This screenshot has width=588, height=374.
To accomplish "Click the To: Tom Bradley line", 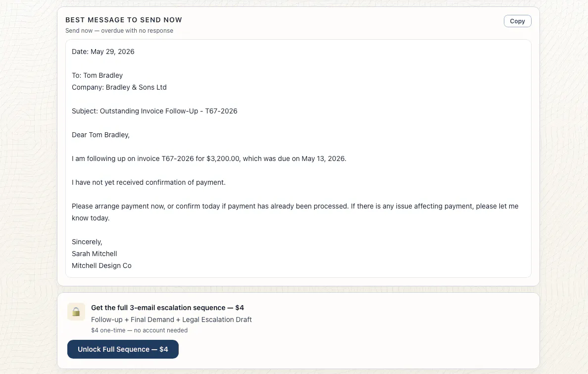I will click(x=98, y=75).
